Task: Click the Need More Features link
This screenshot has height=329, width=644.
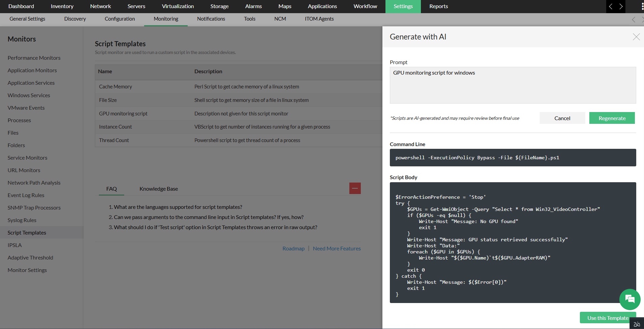Action: 337,249
